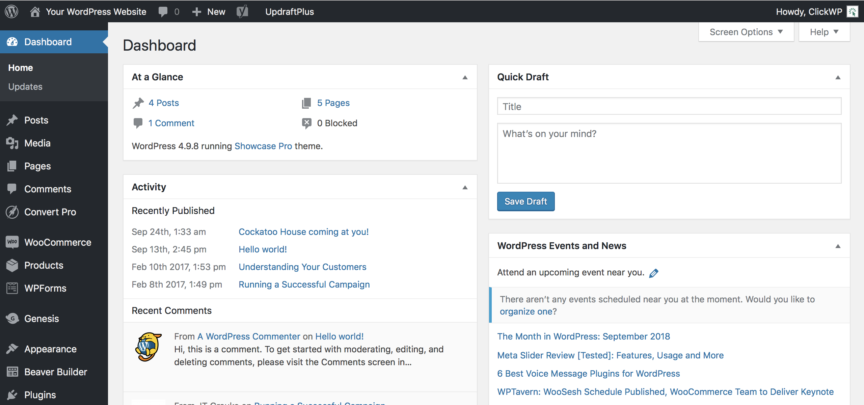Open the Help dropdown tab
The height and width of the screenshot is (405, 864).
point(824,32)
